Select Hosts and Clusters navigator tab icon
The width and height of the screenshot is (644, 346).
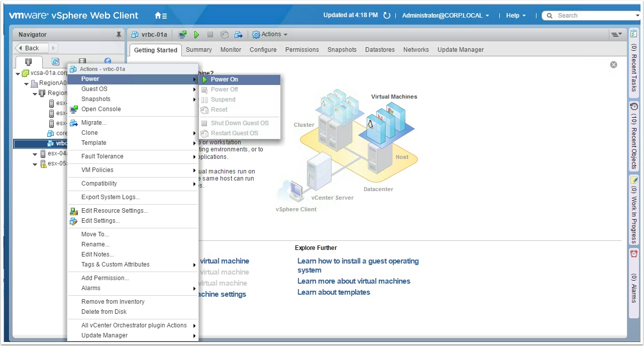29,62
